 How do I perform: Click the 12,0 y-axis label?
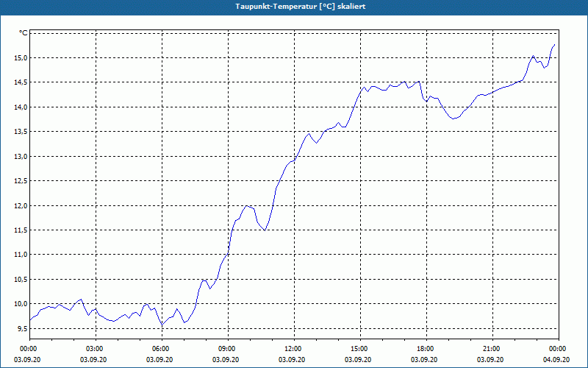(21, 206)
